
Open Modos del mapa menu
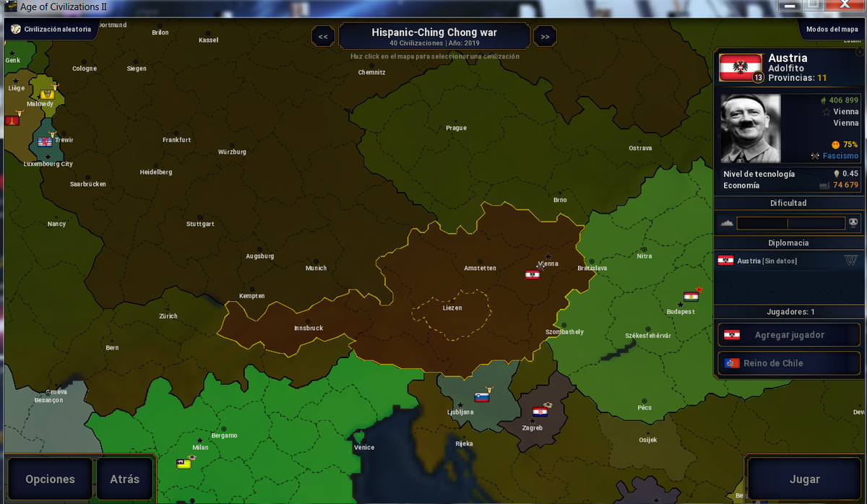833,30
